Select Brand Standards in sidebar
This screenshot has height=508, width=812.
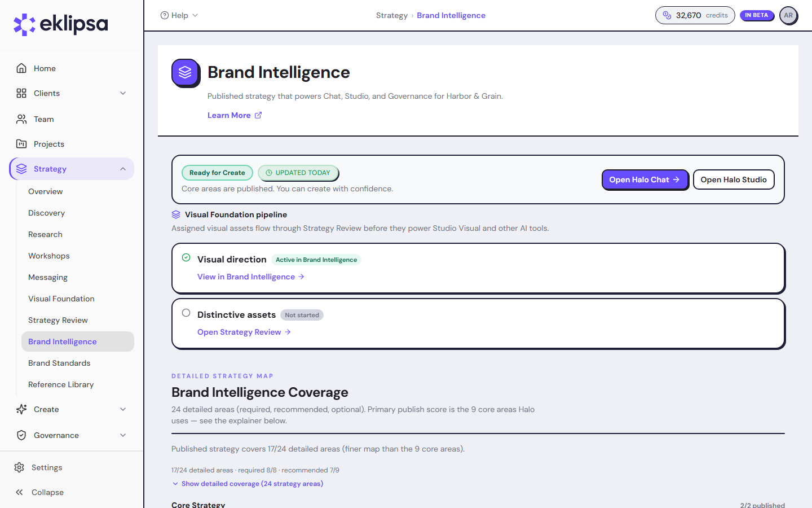click(x=59, y=363)
